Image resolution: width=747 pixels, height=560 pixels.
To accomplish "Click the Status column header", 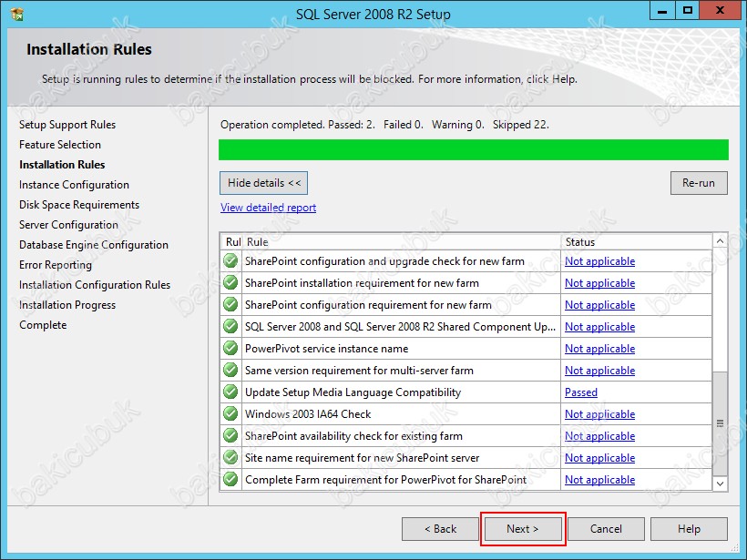I will click(x=637, y=242).
